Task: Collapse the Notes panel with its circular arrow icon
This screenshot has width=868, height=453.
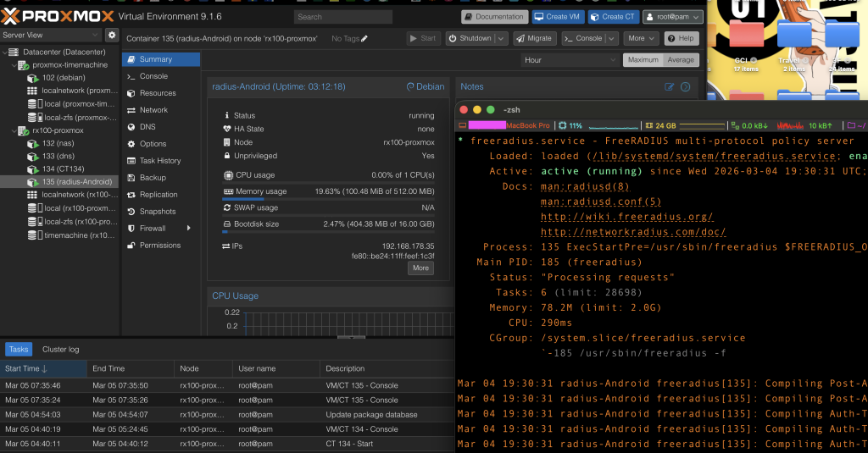Action: [x=686, y=86]
